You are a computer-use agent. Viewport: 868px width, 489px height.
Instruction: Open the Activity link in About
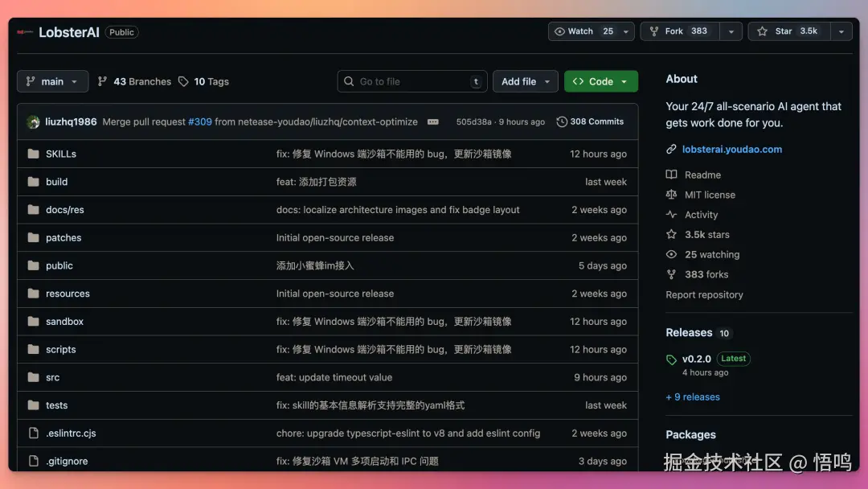tap(701, 215)
